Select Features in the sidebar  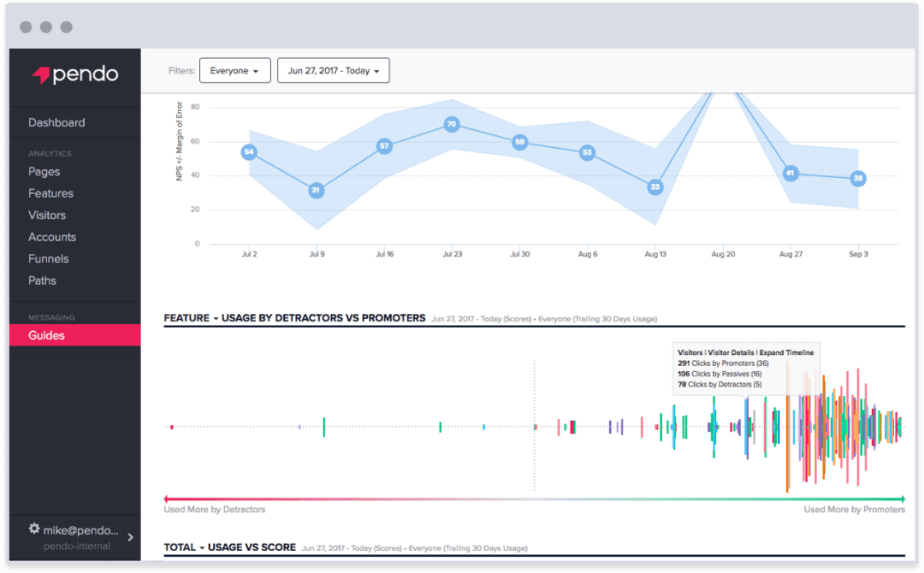[x=50, y=193]
